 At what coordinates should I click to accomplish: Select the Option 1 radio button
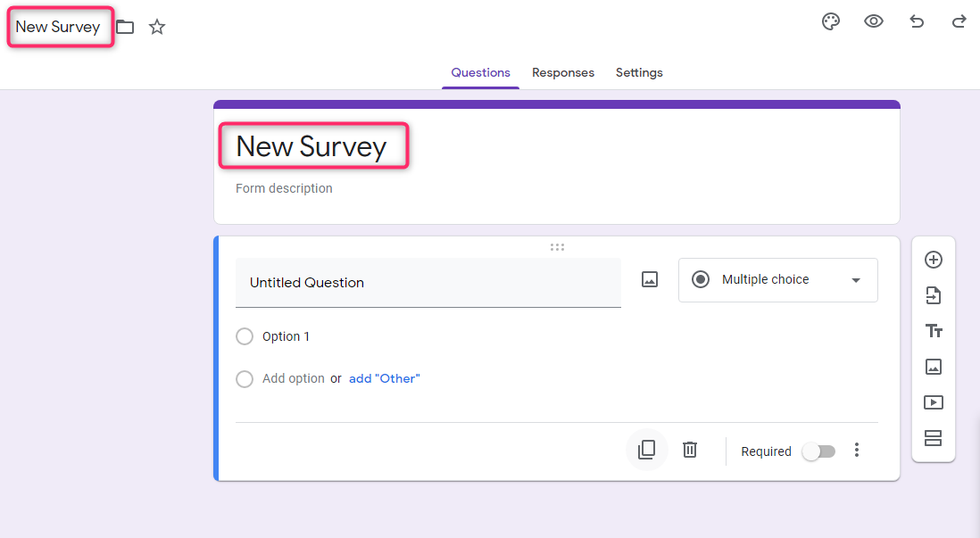245,336
